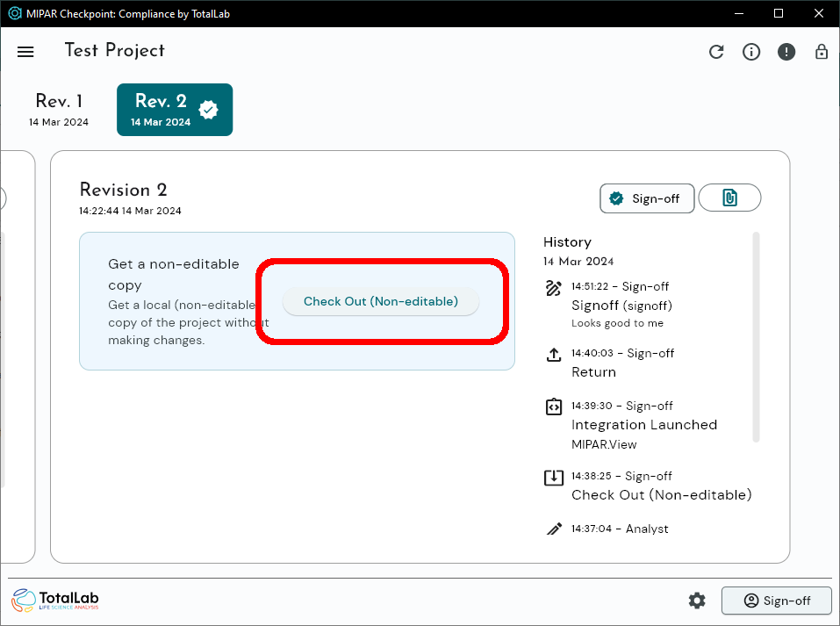The width and height of the screenshot is (840, 626).
Task: Click the '14:40:03 – Sign-off' timestamp
Action: (622, 353)
